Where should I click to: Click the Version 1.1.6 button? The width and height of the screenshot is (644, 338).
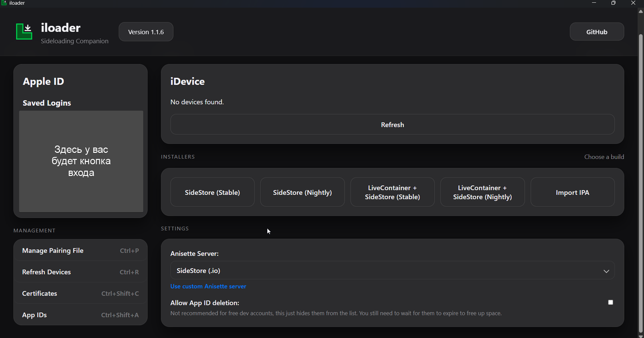[x=146, y=32]
